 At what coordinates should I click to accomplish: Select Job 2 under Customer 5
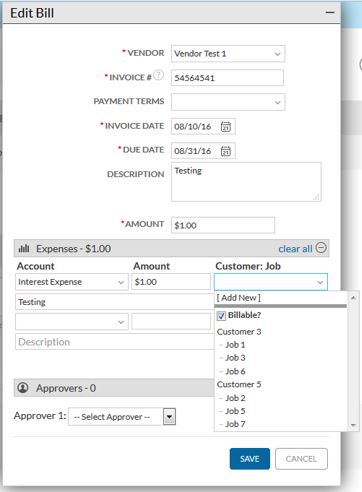click(235, 398)
